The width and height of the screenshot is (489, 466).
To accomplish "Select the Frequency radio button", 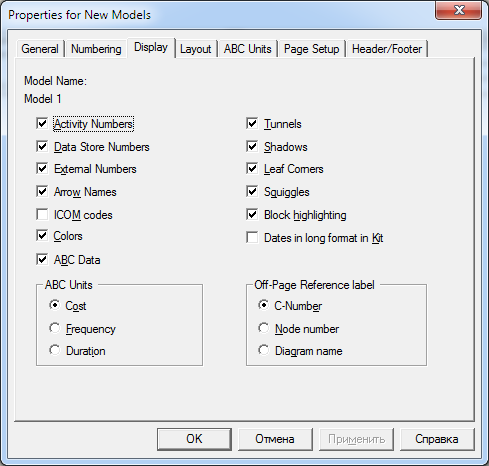I will (x=55, y=328).
